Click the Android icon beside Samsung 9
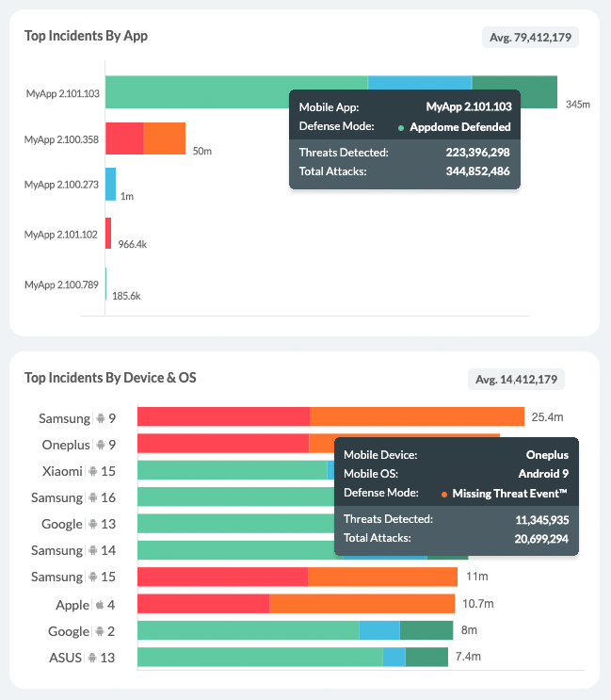The image size is (611, 700). coord(101,418)
